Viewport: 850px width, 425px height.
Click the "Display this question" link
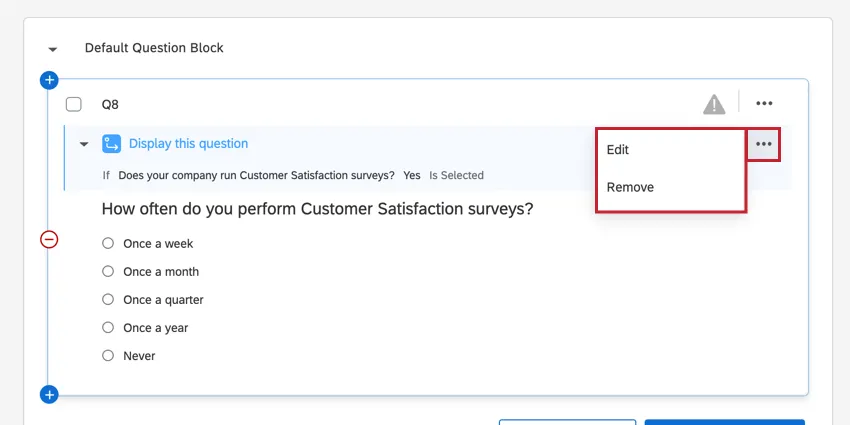(188, 144)
